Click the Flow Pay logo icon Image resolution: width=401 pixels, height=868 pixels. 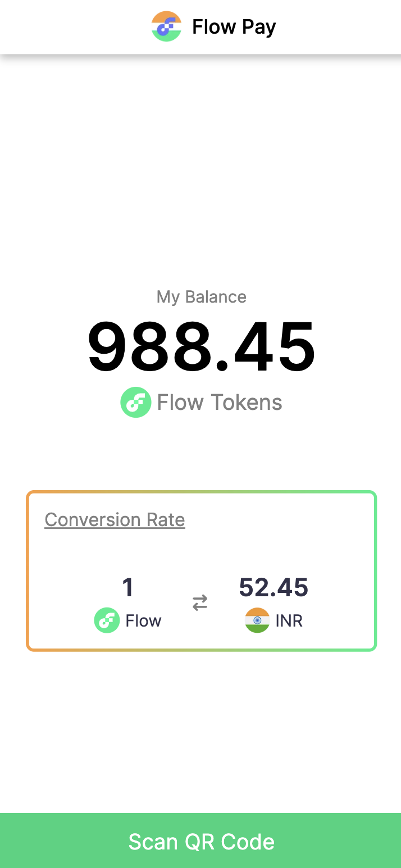166,26
